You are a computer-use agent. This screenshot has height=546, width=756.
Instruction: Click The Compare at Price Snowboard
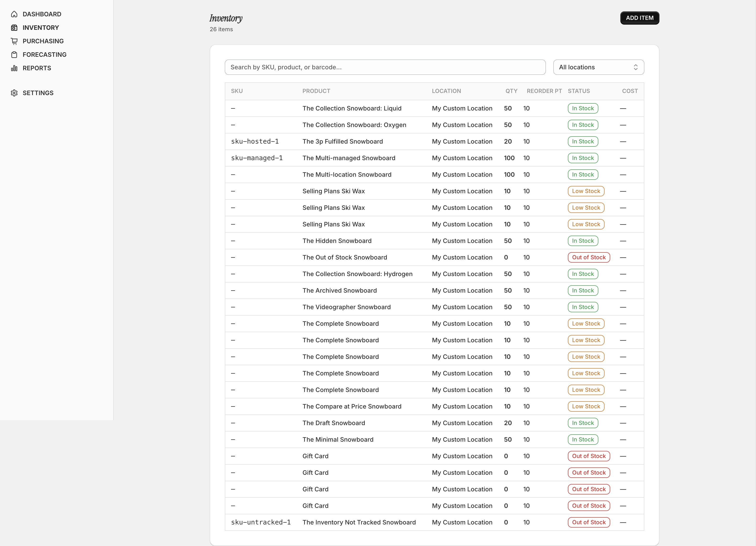point(352,406)
